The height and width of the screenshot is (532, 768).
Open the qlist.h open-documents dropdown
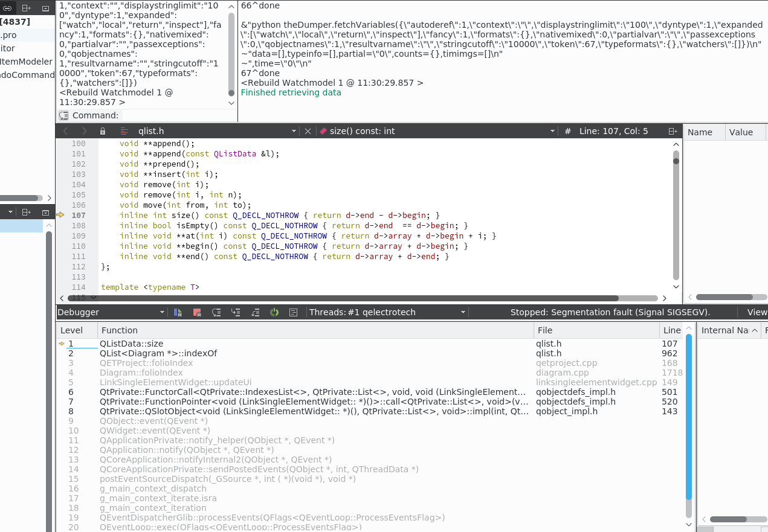point(294,131)
